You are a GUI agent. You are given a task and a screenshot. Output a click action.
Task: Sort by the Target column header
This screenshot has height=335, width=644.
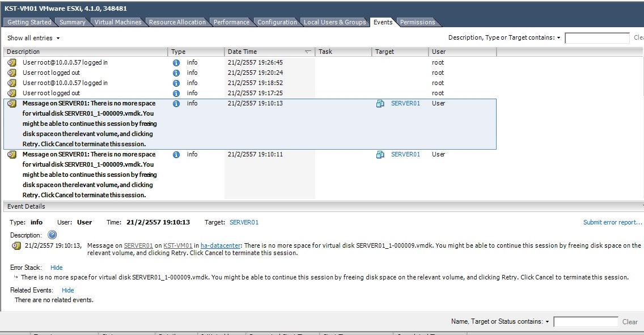(400, 52)
